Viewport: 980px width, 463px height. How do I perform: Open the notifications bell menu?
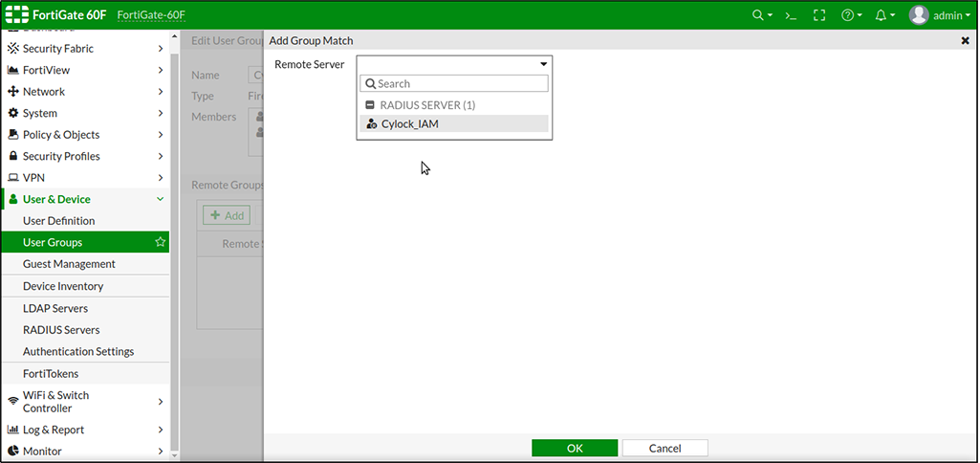pos(882,15)
